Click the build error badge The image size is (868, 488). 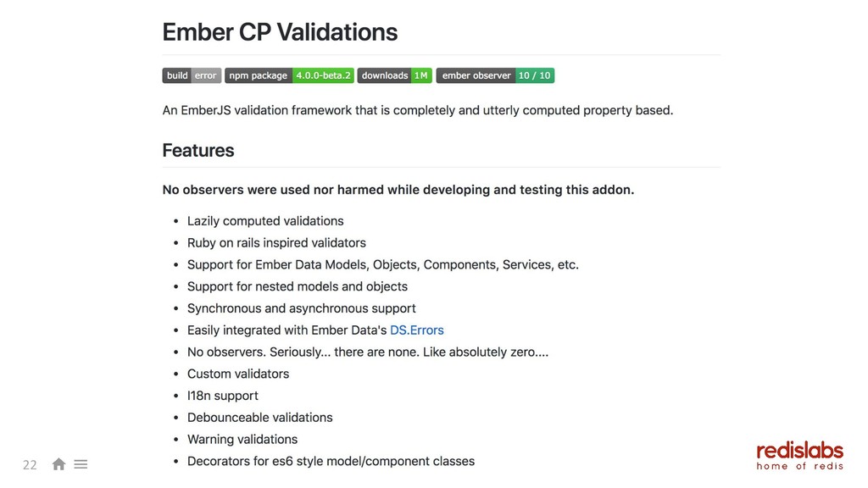click(192, 75)
